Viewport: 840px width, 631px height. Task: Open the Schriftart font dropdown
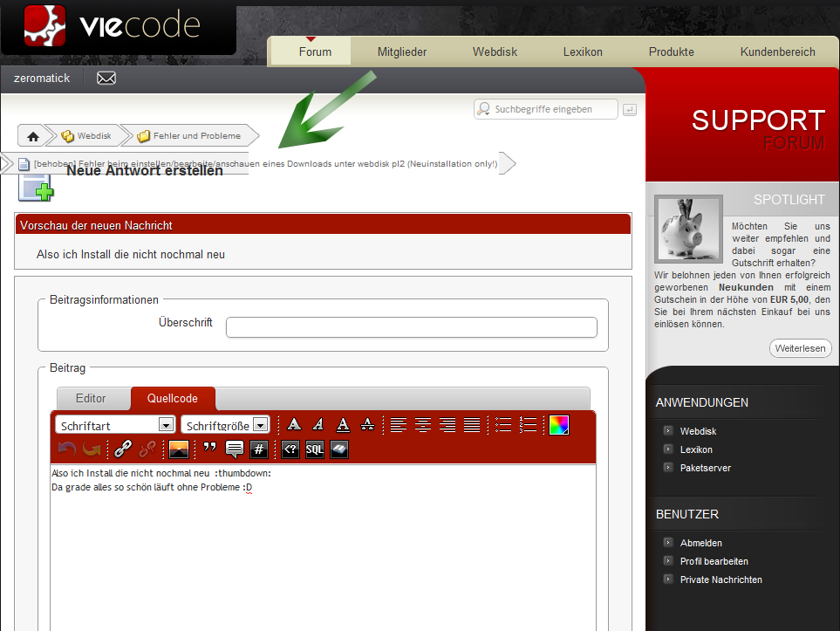[115, 425]
